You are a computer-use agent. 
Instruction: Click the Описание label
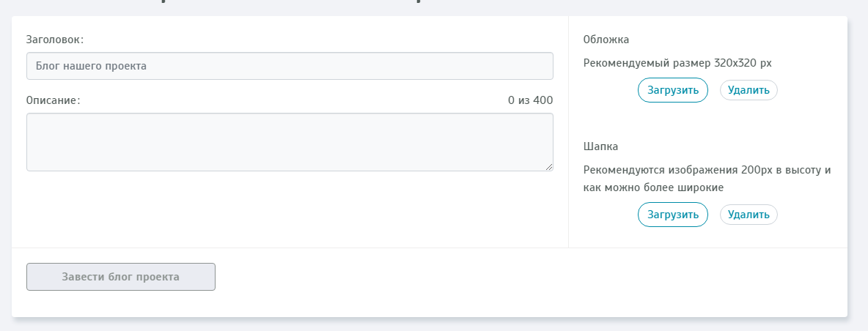pyautogui.click(x=53, y=100)
